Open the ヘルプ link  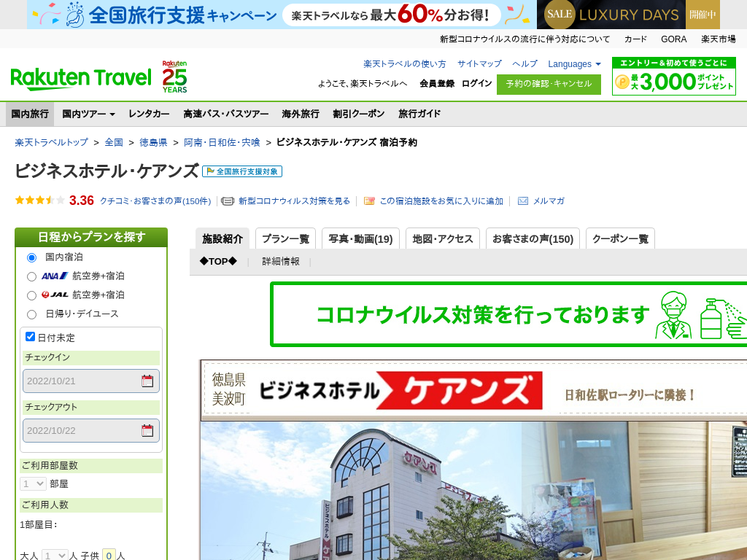pyautogui.click(x=525, y=64)
